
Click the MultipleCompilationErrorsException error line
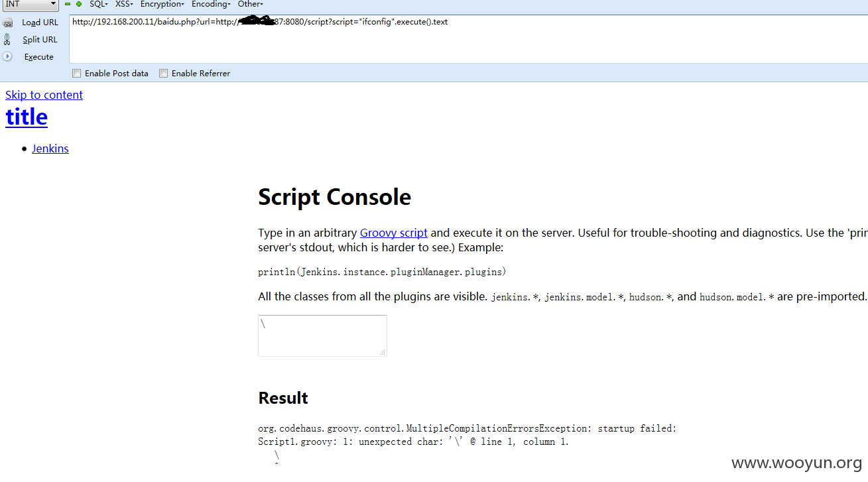(467, 428)
